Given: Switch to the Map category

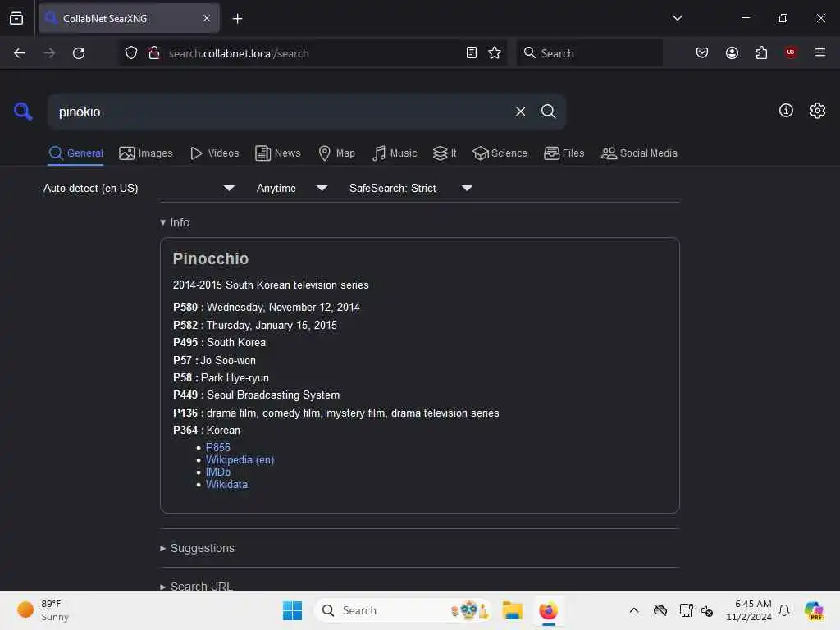Looking at the screenshot, I should point(336,153).
